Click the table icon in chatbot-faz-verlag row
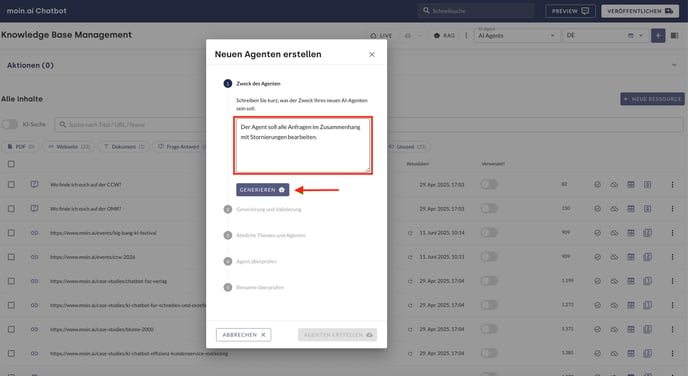 [x=631, y=281]
